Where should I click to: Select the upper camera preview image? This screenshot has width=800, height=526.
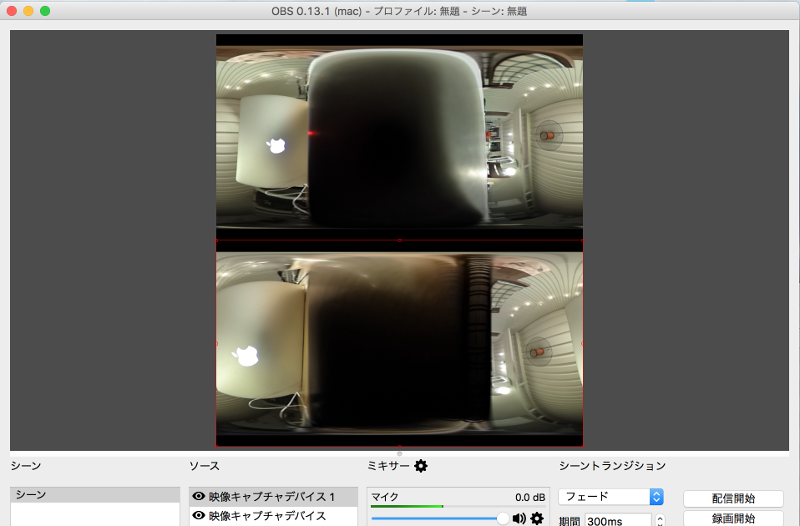[399, 137]
